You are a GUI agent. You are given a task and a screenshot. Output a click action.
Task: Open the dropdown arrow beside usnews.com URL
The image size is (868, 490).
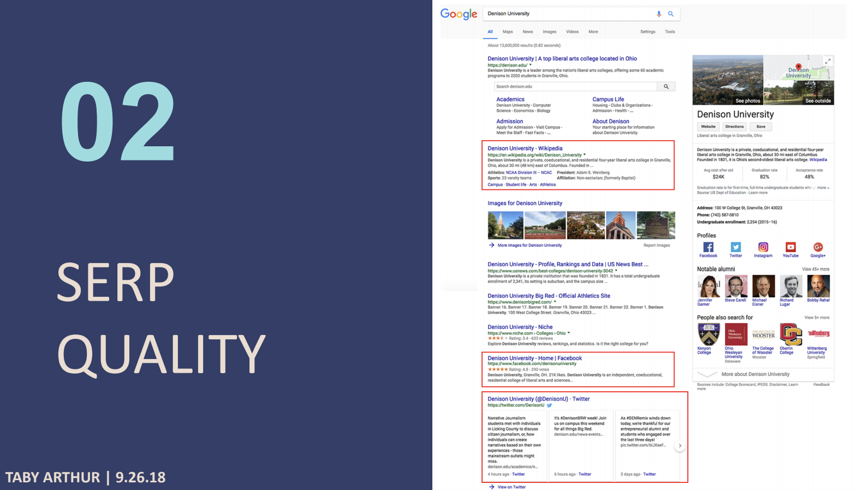point(616,270)
